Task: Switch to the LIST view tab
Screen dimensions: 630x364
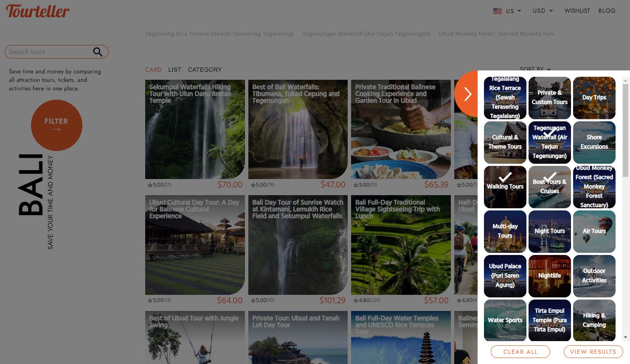Action: 174,70
